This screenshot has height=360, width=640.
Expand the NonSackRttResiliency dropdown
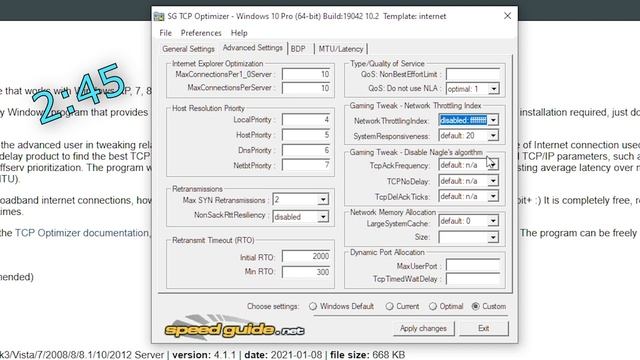pos(323,216)
